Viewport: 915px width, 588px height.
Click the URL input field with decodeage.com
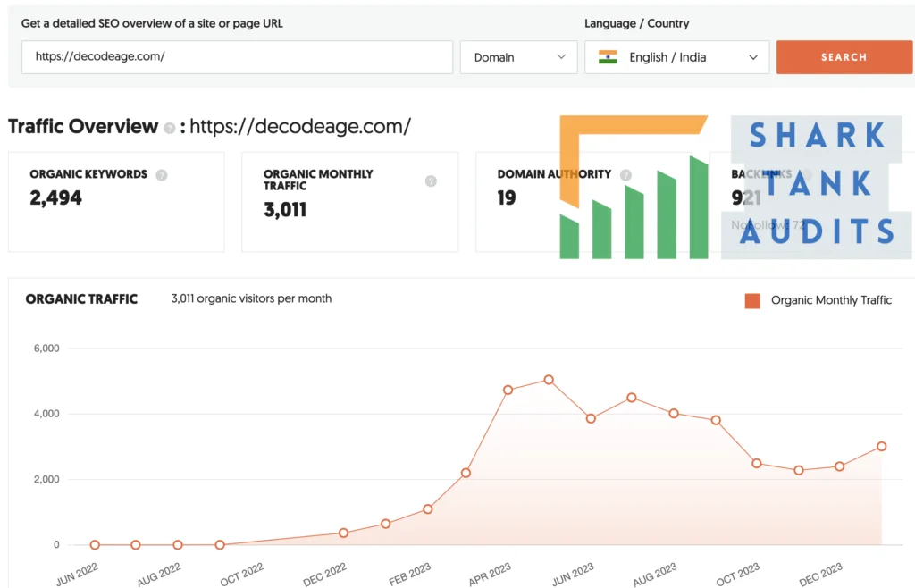point(237,57)
